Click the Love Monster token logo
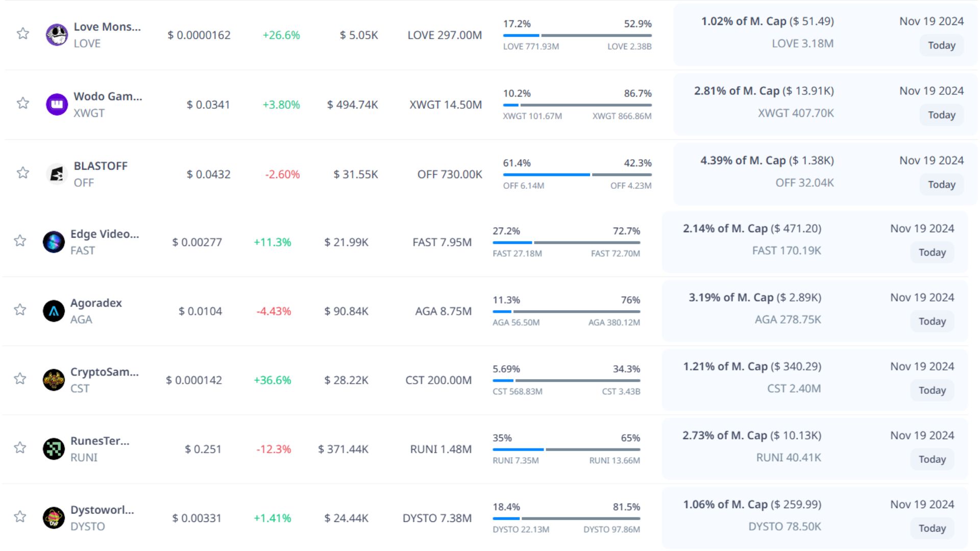Screen dimensions: 980x551 click(x=57, y=35)
